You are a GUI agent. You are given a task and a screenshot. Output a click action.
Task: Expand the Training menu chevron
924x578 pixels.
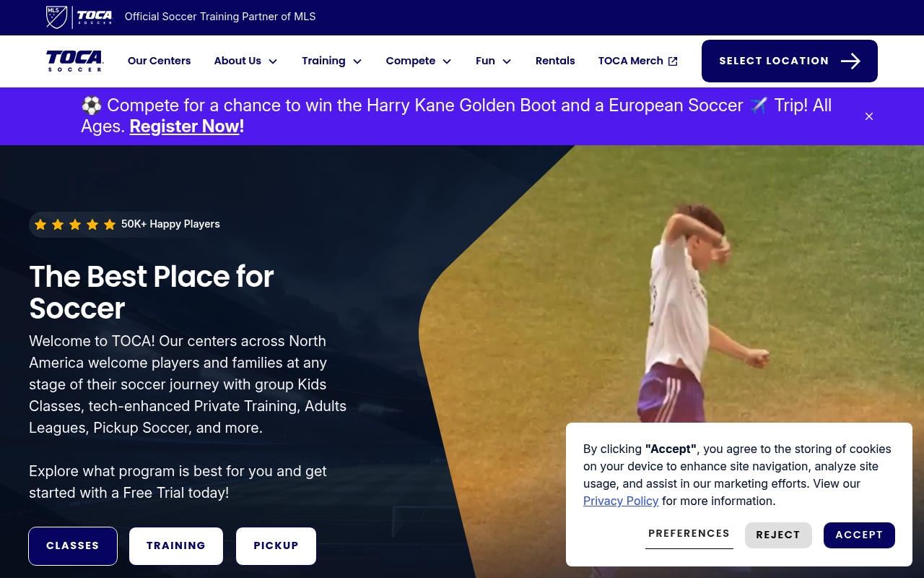(357, 61)
